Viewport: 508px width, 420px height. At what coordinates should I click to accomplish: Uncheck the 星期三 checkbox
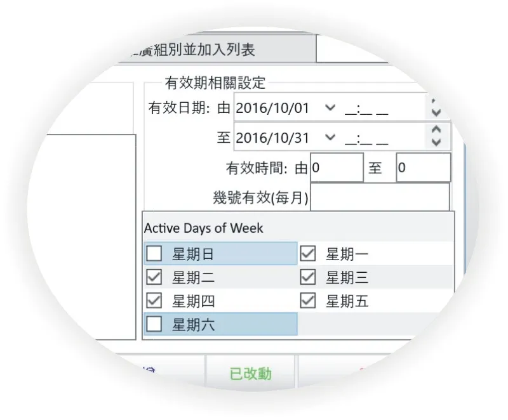(308, 277)
